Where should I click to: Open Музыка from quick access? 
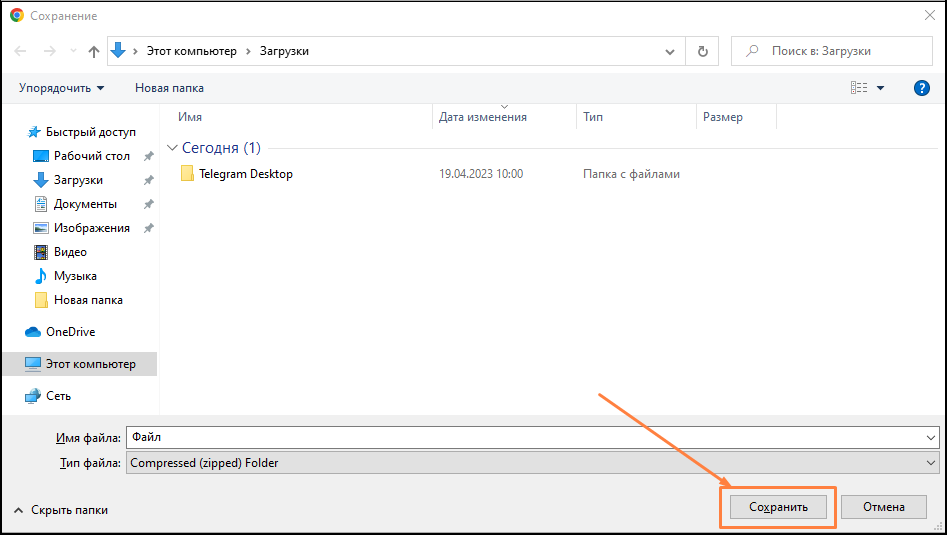(x=75, y=276)
